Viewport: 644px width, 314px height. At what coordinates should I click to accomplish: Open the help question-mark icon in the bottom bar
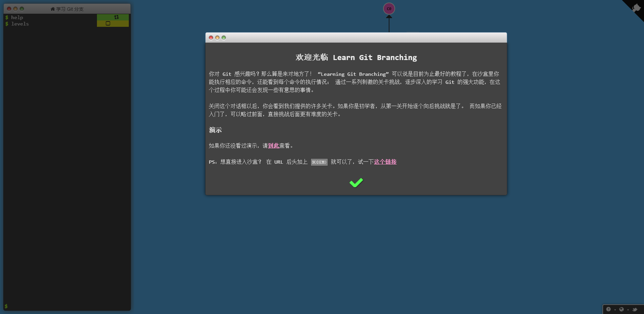tap(608, 309)
